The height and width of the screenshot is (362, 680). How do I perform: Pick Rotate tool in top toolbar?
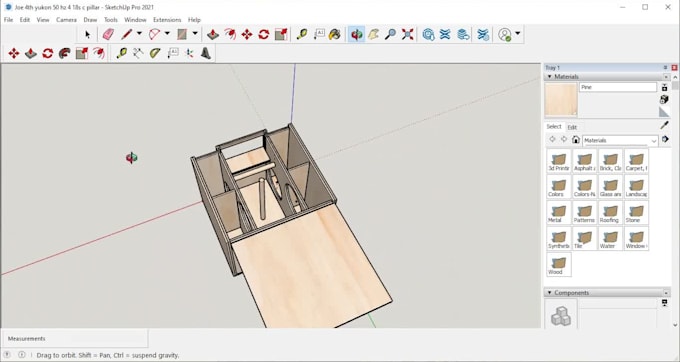[x=264, y=34]
